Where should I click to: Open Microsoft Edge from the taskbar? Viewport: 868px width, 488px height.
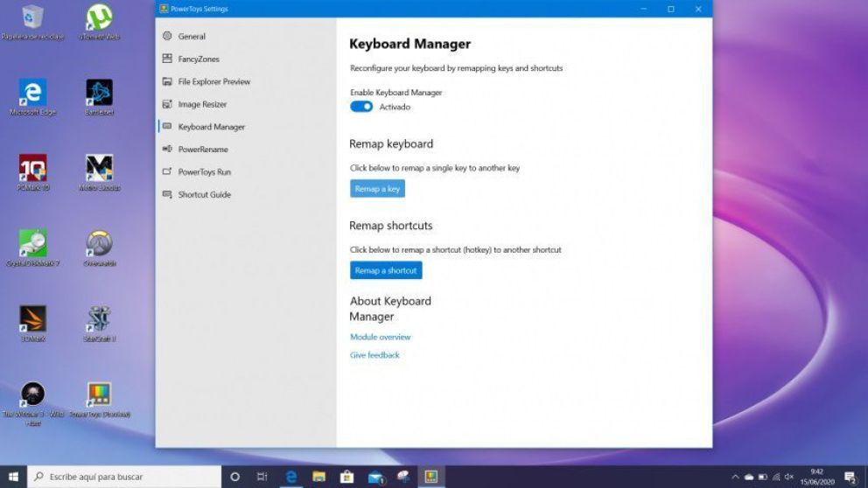tap(290, 477)
